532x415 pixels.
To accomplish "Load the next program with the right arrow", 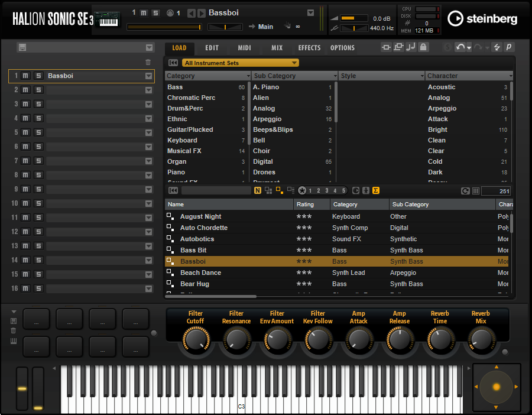I will point(202,13).
